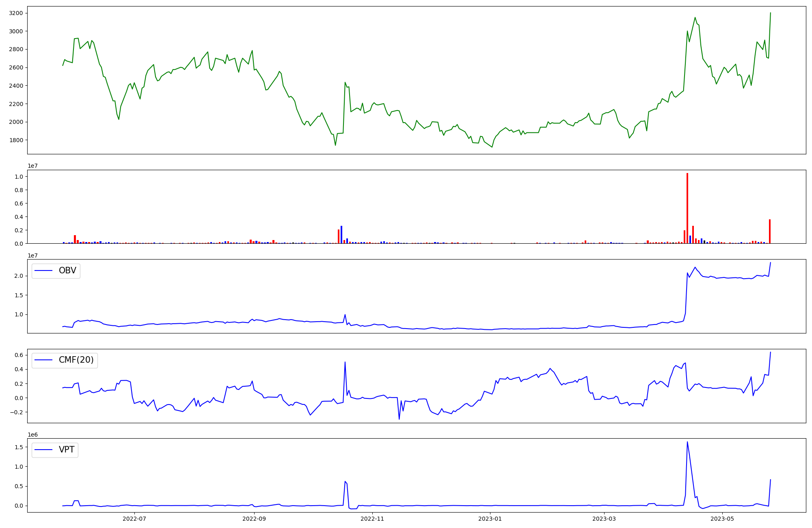Click the OBV legend label
Viewport: 812px width, 528px height.
67,270
